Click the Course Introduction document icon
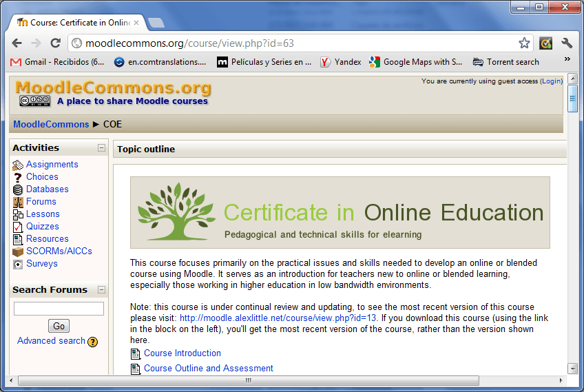The width and height of the screenshot is (584, 392). (136, 353)
